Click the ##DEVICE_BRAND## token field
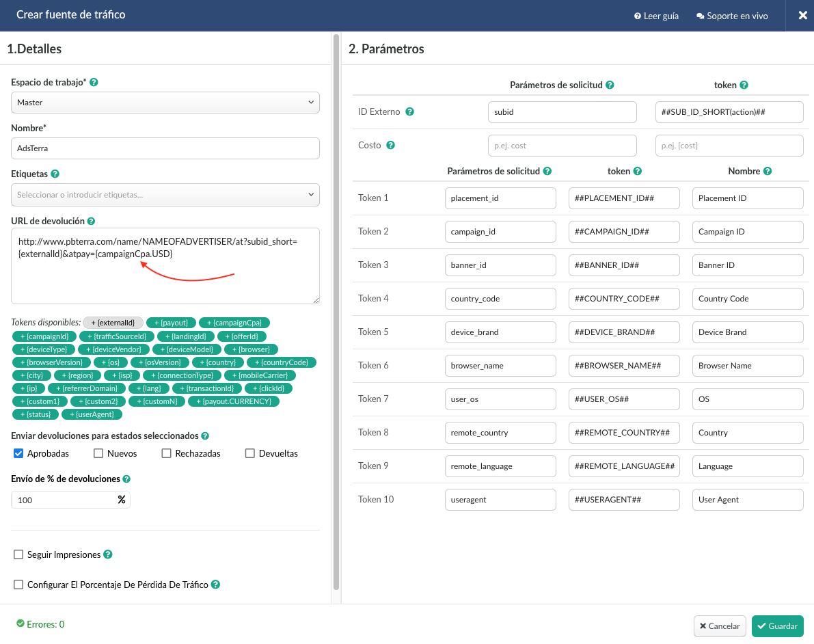The image size is (814, 644). click(x=624, y=332)
